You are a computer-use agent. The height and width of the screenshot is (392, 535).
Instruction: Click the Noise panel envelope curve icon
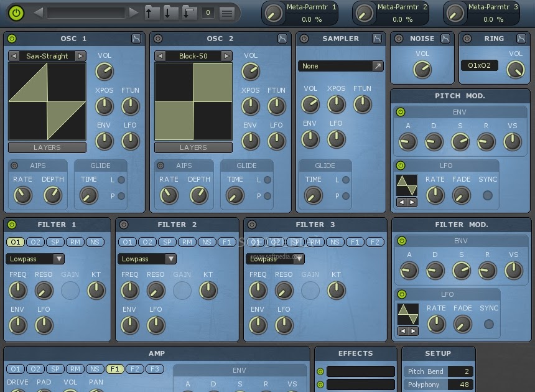click(x=445, y=39)
